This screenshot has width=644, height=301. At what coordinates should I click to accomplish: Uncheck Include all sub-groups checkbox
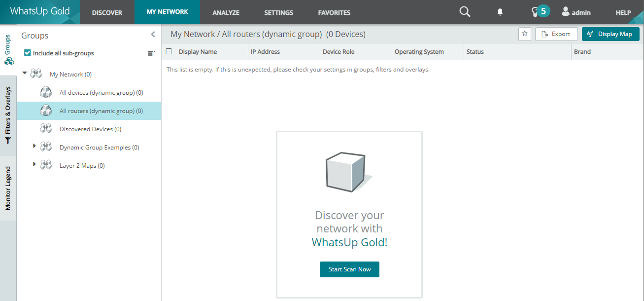point(28,53)
